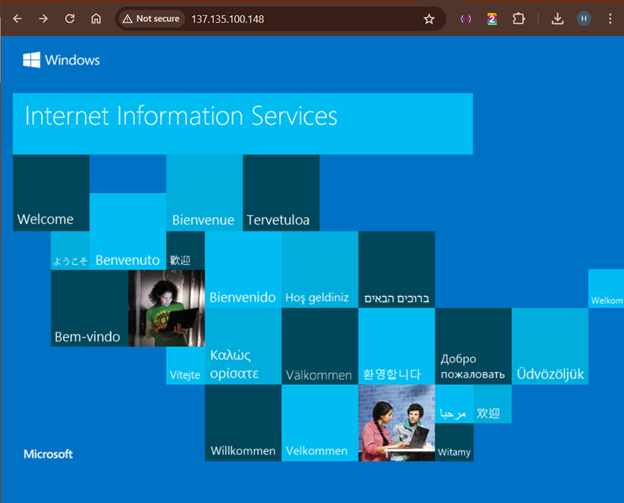This screenshot has height=503, width=624.
Task: Click the Korean 환영합니다 tile
Action: (396, 346)
